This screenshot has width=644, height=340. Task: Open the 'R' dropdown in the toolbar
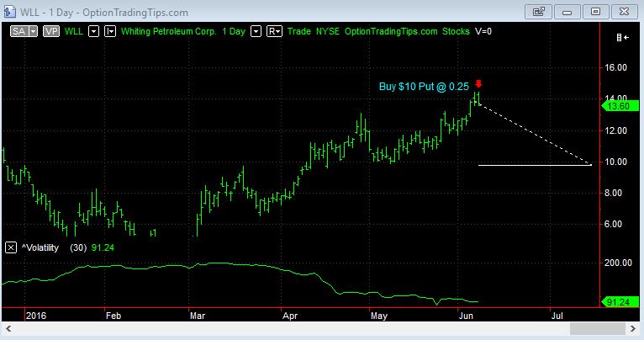point(274,31)
